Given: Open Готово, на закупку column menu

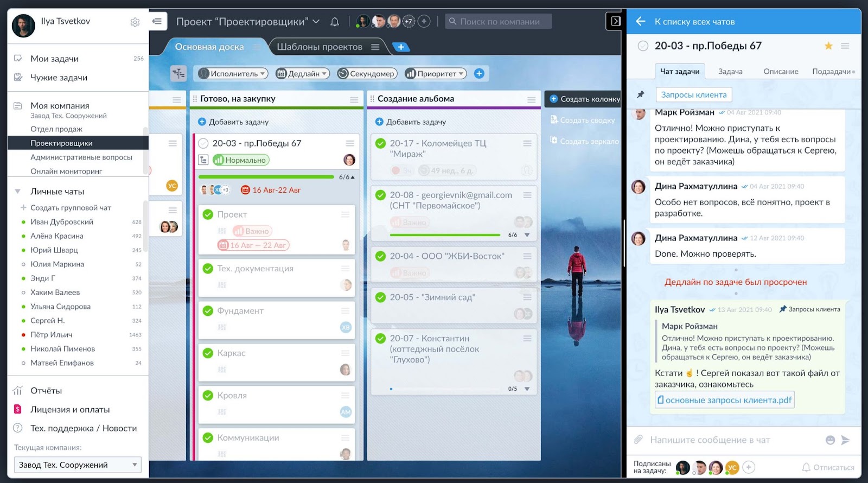Looking at the screenshot, I should (x=354, y=99).
